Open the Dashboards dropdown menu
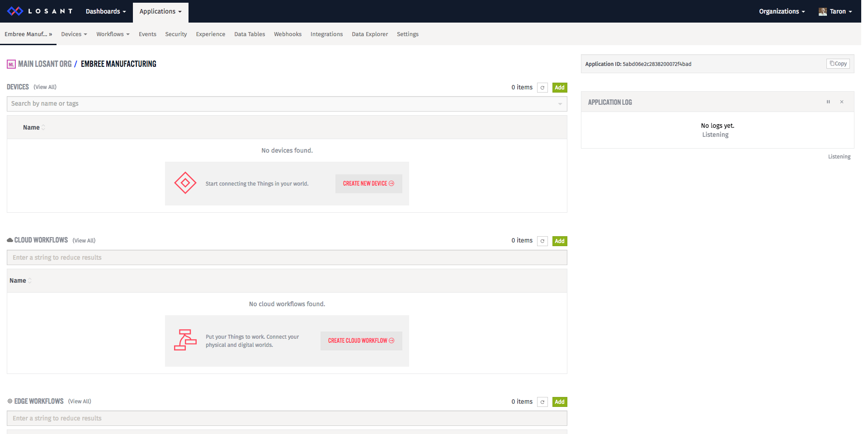Viewport: 868px width, 434px height. [x=106, y=11]
